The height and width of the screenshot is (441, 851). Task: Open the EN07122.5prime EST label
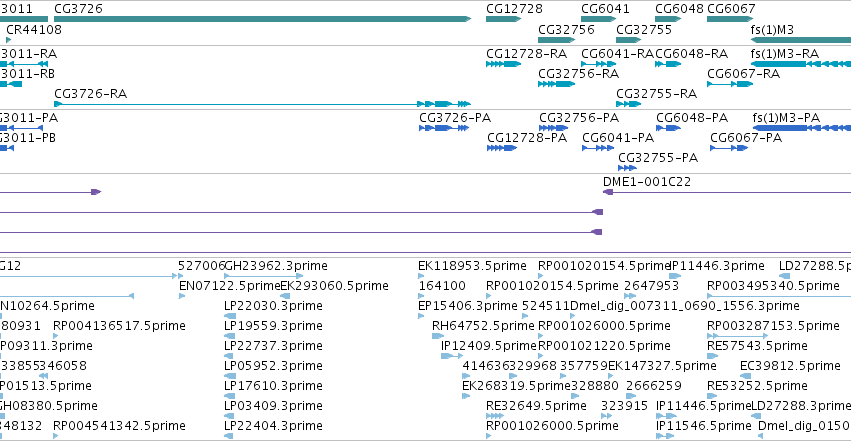pyautogui.click(x=230, y=285)
